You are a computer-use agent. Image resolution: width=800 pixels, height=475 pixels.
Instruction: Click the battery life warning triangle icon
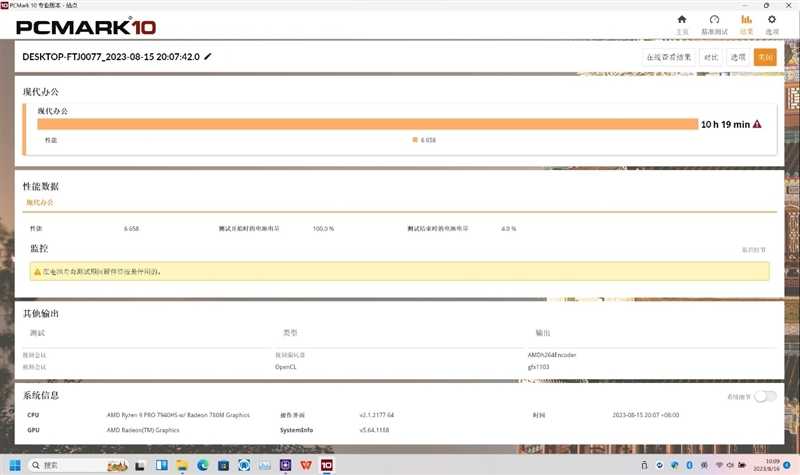(x=757, y=124)
